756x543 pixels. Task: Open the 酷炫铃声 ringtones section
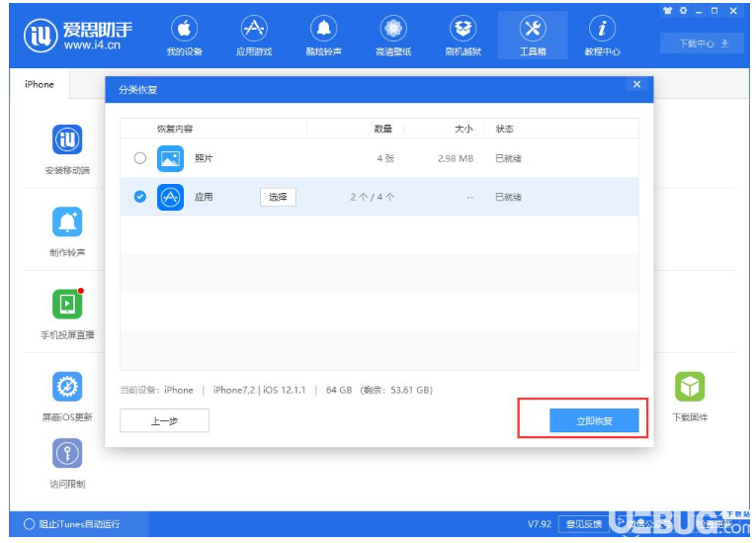(323, 37)
